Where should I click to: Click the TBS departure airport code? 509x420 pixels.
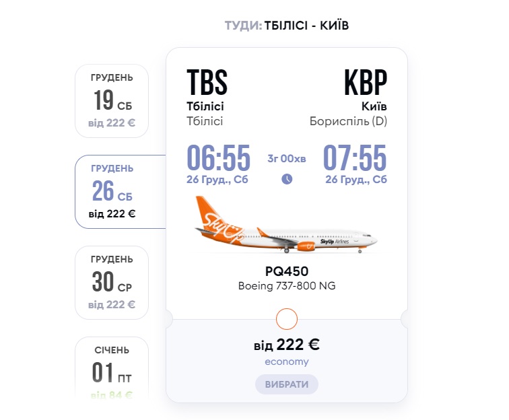click(207, 83)
